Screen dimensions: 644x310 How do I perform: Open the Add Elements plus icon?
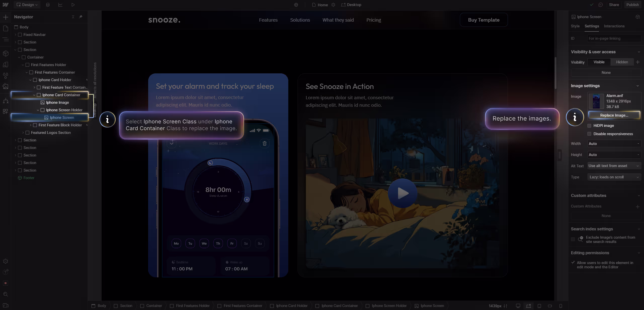[x=6, y=17]
